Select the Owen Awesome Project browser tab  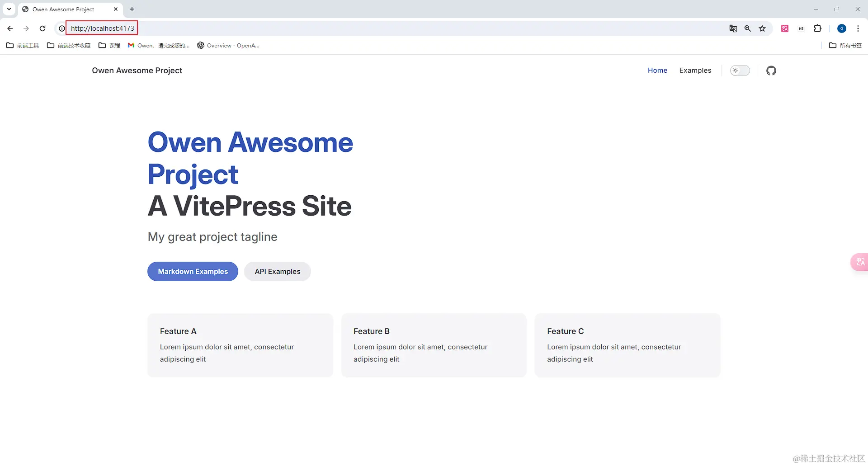coord(70,9)
